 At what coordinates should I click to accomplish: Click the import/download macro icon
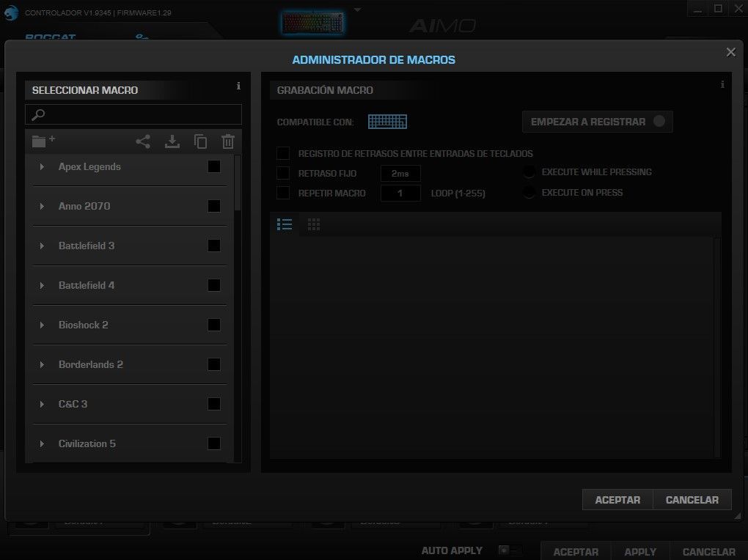(172, 141)
